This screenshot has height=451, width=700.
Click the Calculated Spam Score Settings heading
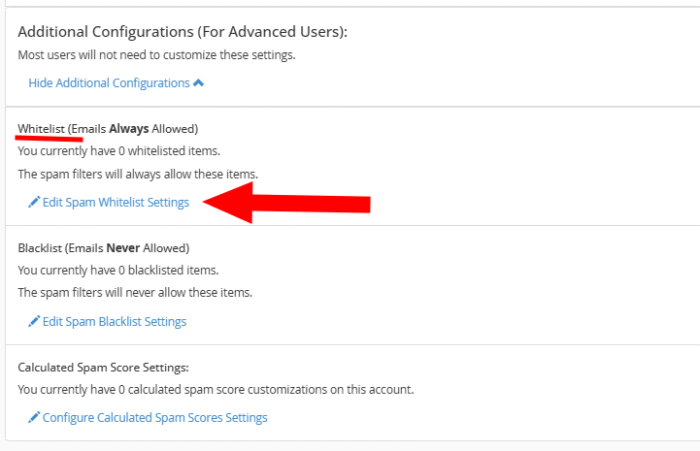click(103, 368)
